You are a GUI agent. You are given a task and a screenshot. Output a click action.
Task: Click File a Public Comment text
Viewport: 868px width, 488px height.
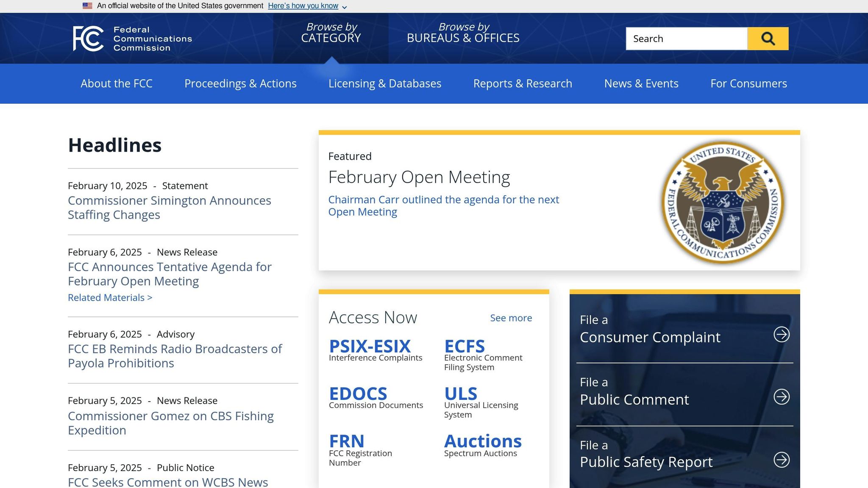click(x=634, y=391)
